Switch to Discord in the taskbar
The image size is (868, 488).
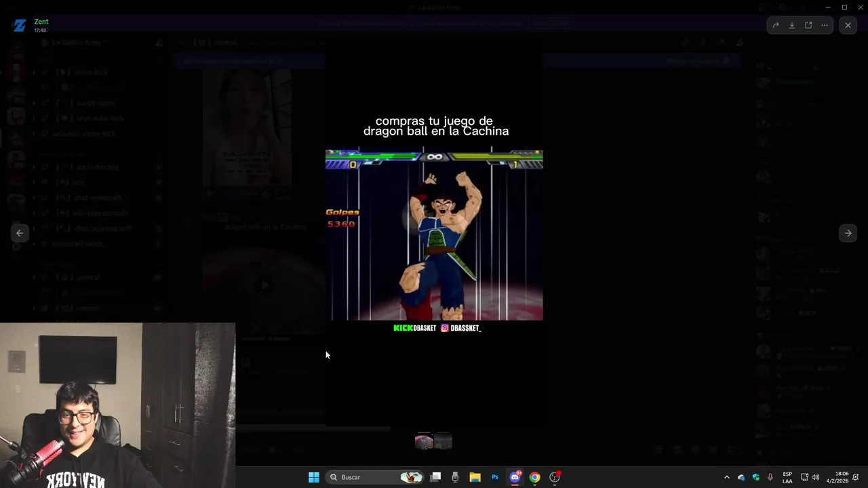coord(515,477)
